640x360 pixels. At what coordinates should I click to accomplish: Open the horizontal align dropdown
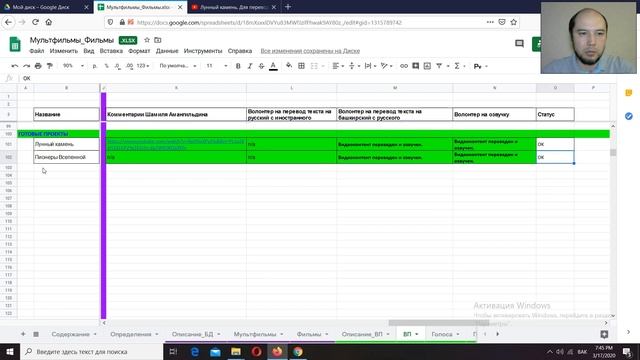point(338,66)
